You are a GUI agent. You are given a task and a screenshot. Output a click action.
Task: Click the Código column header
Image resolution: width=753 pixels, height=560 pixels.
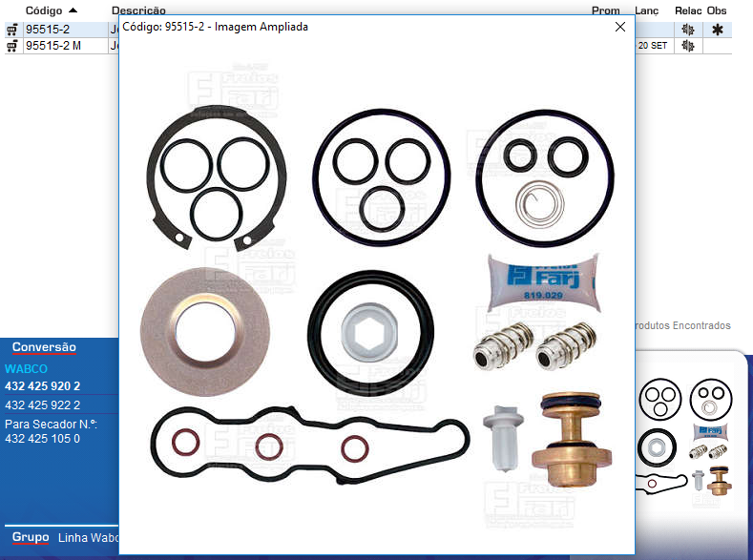tap(43, 10)
